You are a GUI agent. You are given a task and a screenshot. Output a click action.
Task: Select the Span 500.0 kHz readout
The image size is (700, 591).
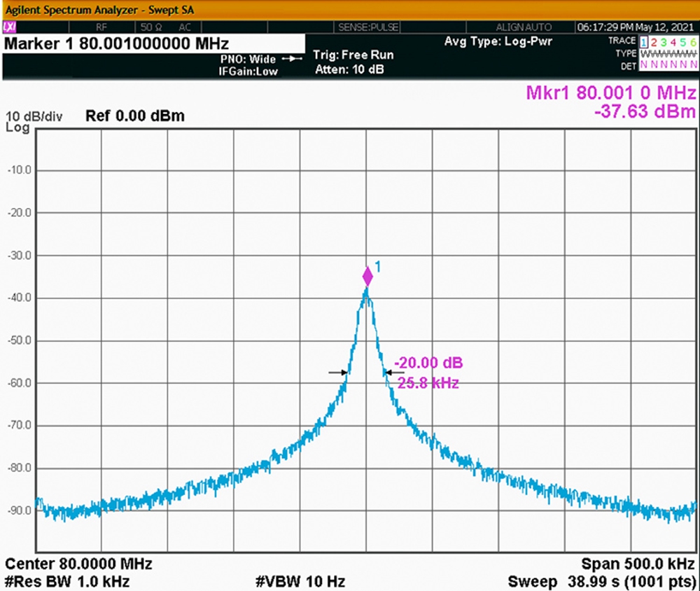coord(638,564)
